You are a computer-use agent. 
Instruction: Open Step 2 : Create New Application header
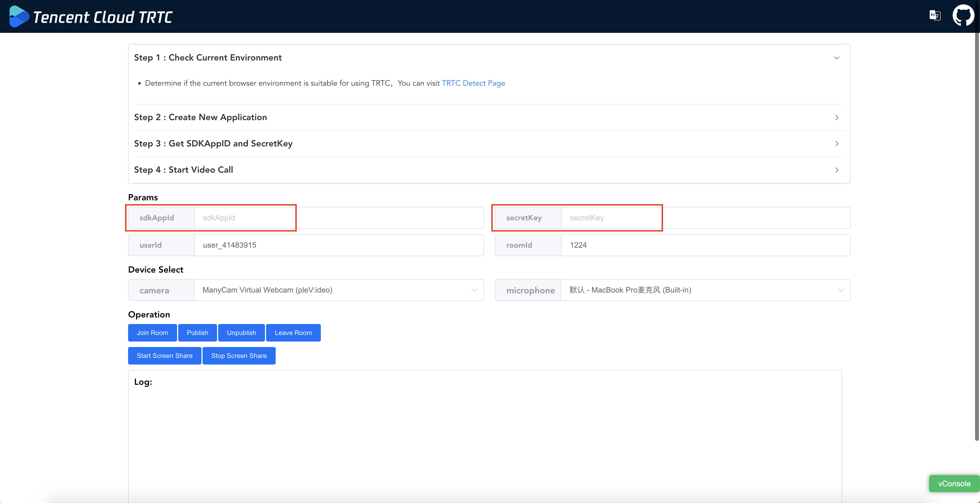tap(489, 117)
